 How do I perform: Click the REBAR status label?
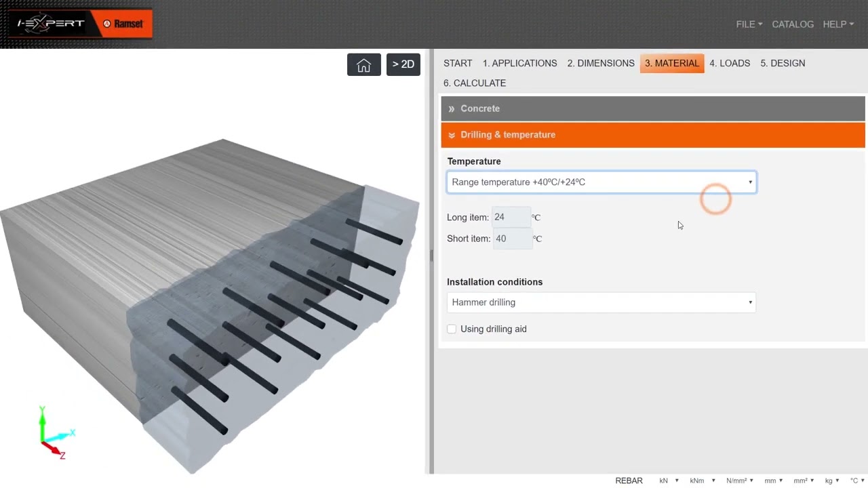click(x=629, y=481)
